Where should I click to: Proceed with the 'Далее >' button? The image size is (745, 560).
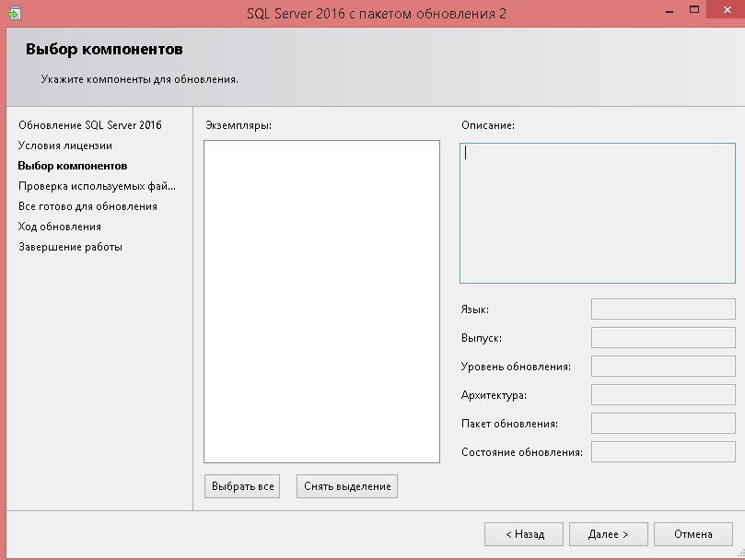coord(609,534)
